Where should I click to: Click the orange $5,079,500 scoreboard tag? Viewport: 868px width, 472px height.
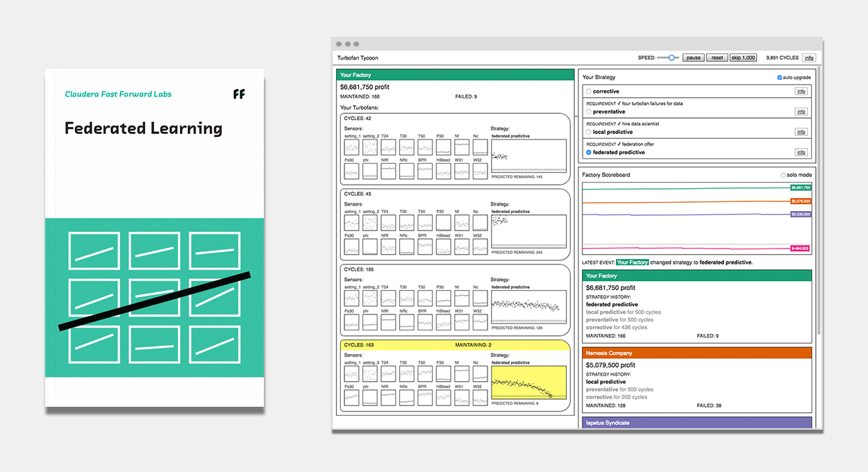[801, 201]
